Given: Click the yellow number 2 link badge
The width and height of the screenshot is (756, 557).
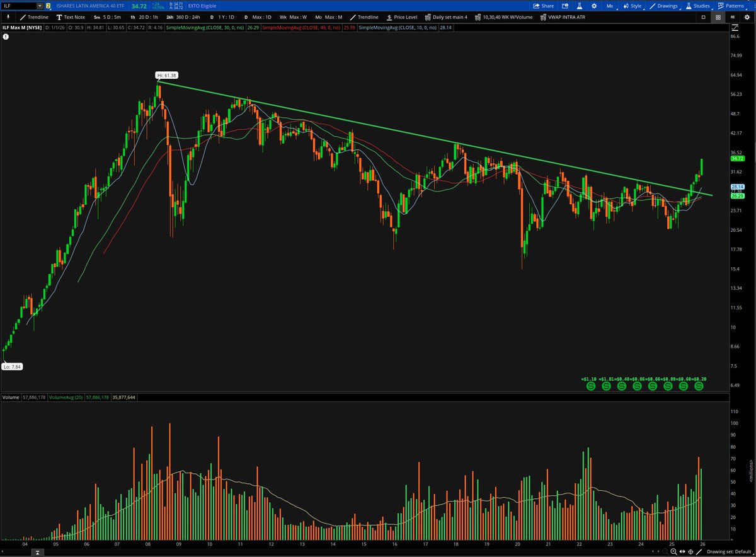Looking at the screenshot, I should 49,6.
